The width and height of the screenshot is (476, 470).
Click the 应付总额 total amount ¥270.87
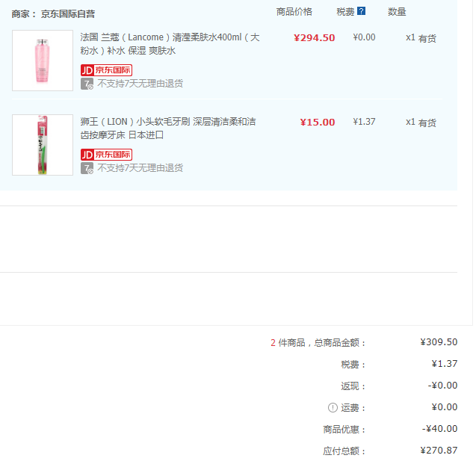click(x=439, y=451)
